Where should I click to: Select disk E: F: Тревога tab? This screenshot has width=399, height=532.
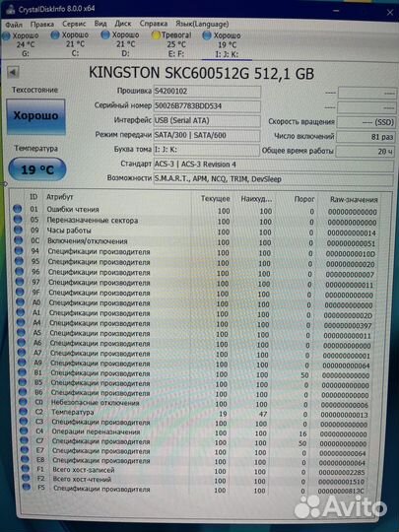pyautogui.click(x=173, y=44)
